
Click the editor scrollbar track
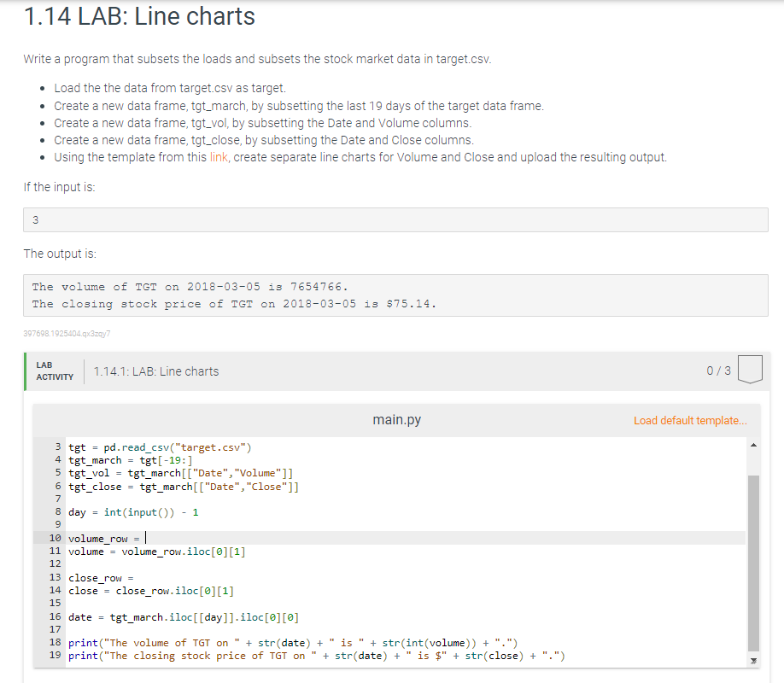point(752,555)
